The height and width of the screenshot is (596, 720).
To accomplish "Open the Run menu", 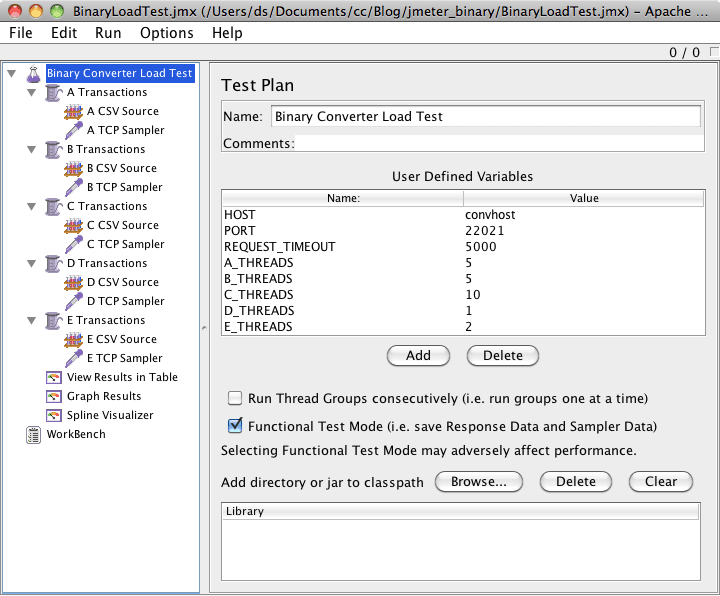I will [108, 33].
